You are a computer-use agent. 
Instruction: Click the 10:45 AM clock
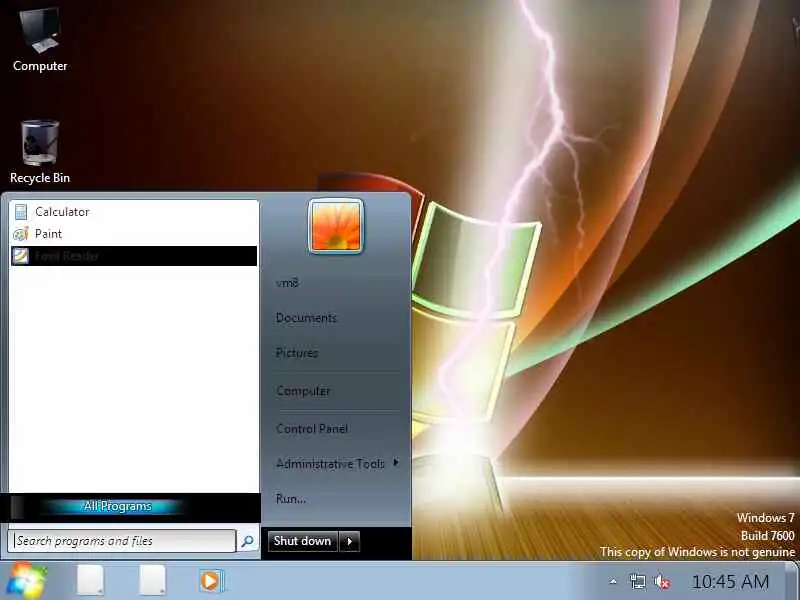click(731, 582)
